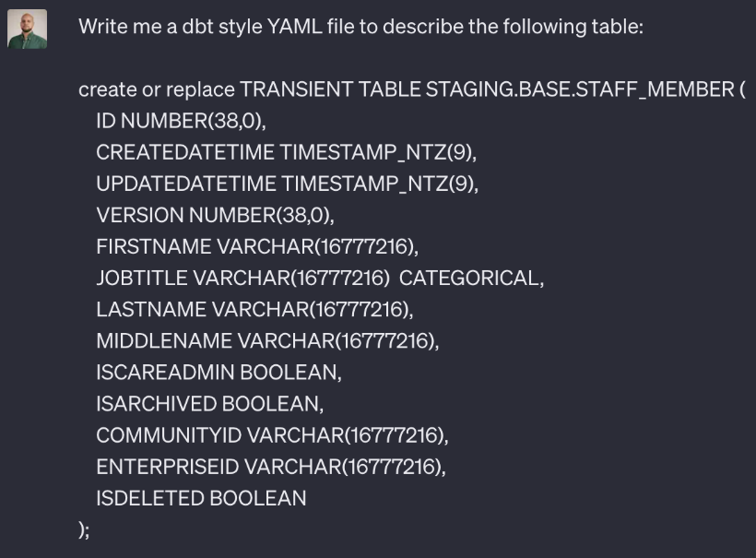Click the MIDDLENAME VARCHAR column line

click(267, 340)
